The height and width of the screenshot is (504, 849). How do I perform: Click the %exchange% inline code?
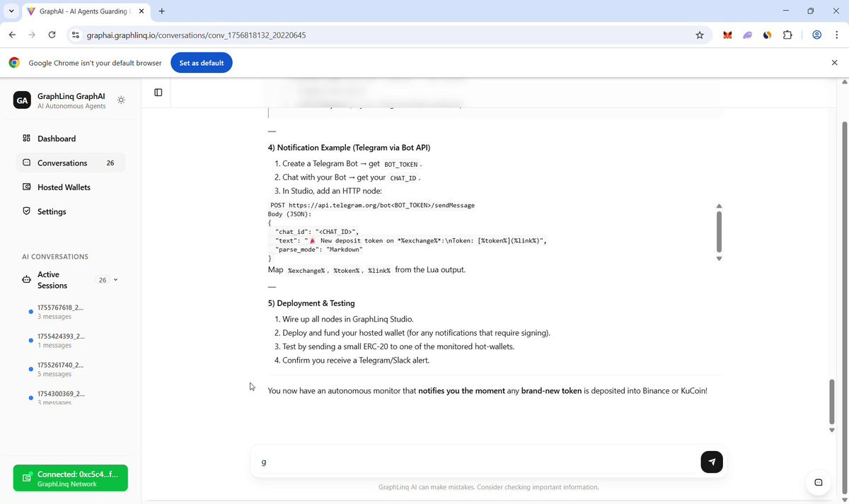point(306,270)
